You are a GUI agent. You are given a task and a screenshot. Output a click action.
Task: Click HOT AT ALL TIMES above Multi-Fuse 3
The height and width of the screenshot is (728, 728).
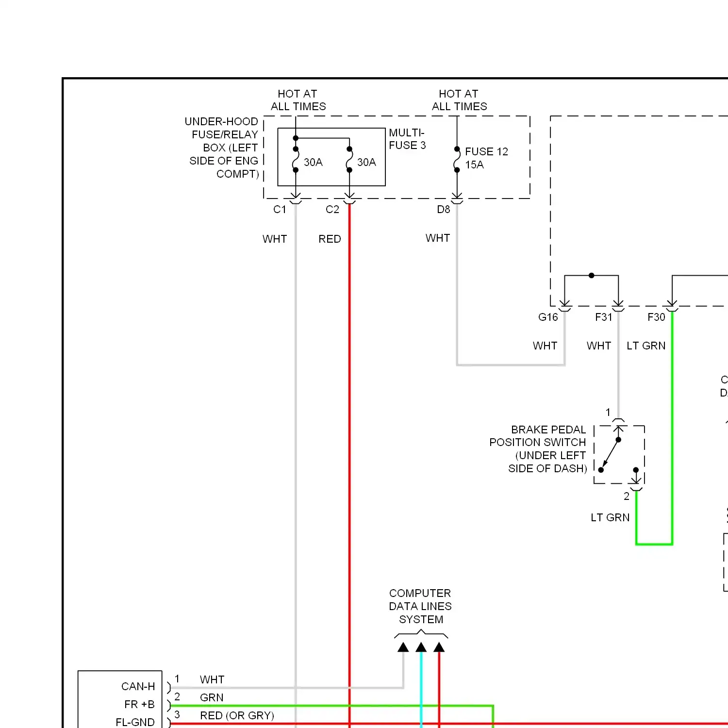pyautogui.click(x=298, y=100)
